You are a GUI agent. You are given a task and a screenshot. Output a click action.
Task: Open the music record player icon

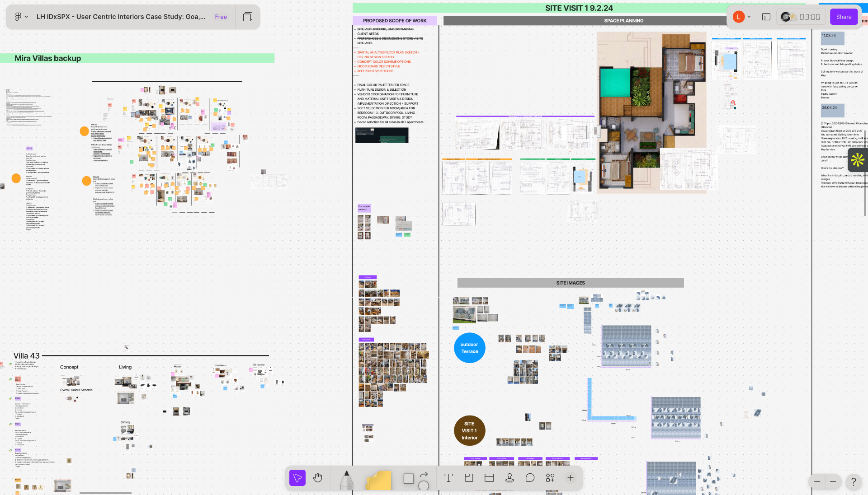pyautogui.click(x=789, y=17)
